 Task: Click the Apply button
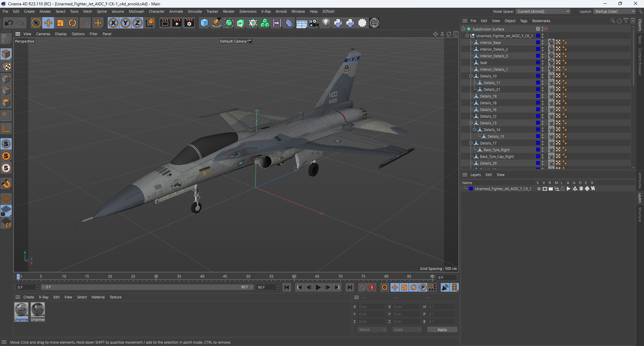[x=442, y=330]
